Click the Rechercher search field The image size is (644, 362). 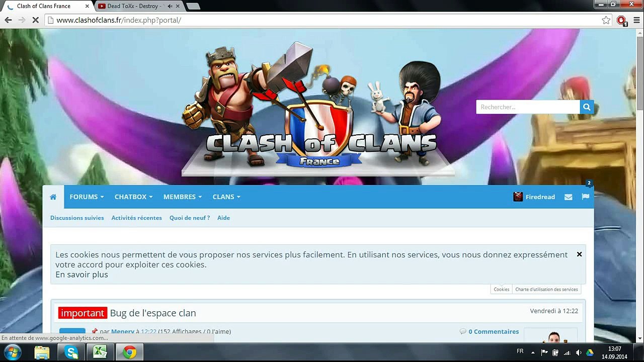[x=528, y=107]
